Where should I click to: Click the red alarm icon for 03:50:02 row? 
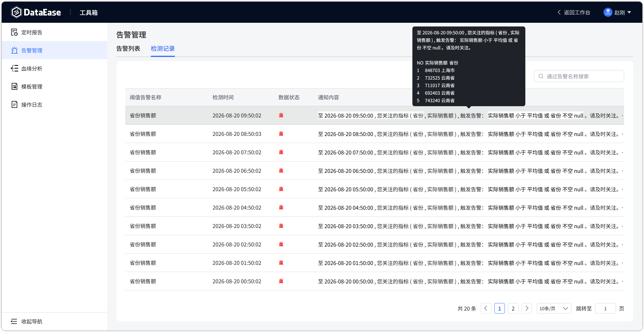281,226
